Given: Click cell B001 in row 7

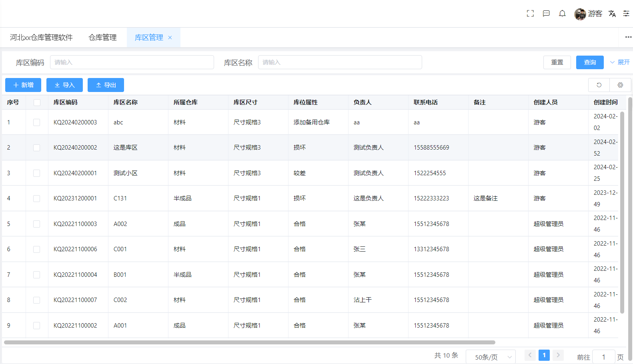Looking at the screenshot, I should (120, 275).
